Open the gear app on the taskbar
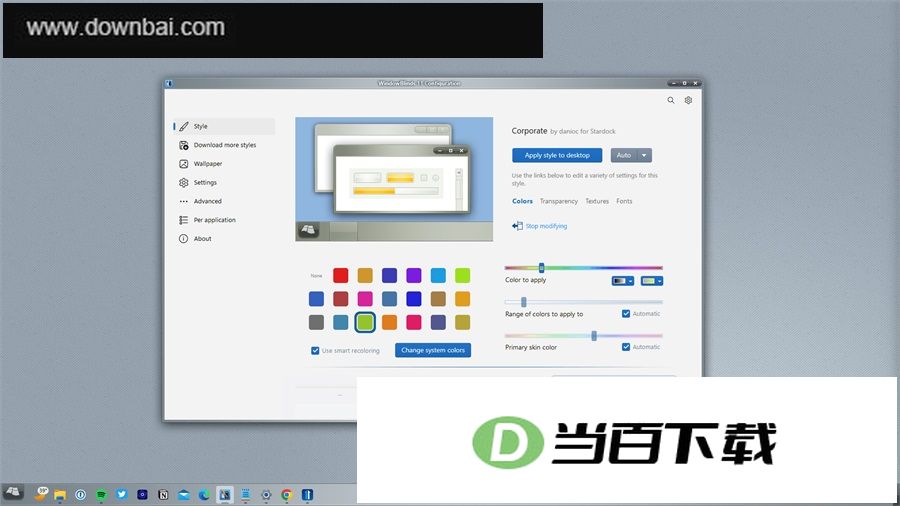 (x=266, y=495)
